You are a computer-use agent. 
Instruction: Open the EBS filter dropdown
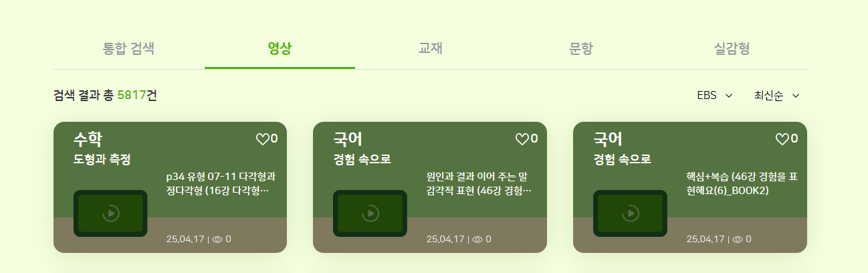(715, 95)
